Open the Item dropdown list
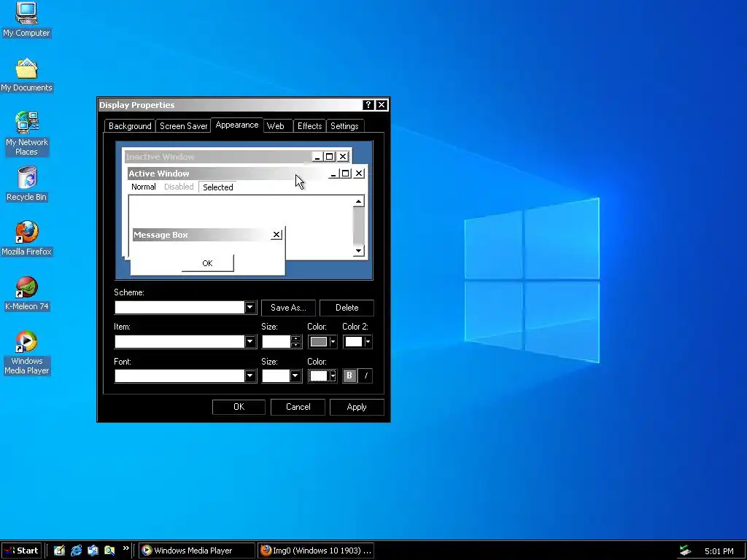The height and width of the screenshot is (560, 747). point(249,341)
